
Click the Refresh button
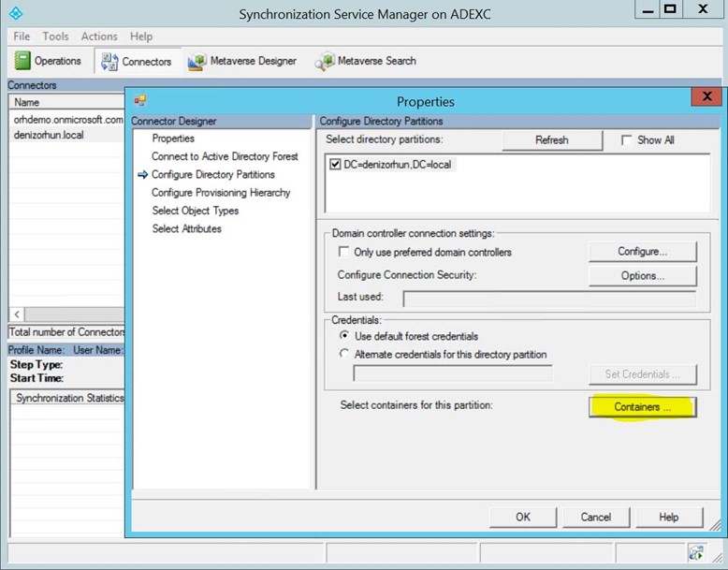tap(552, 139)
